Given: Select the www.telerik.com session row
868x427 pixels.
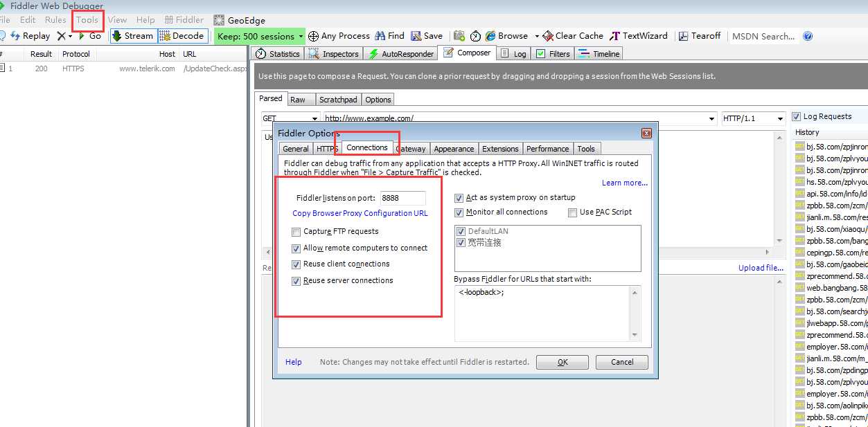Looking at the screenshot, I should click(123, 69).
